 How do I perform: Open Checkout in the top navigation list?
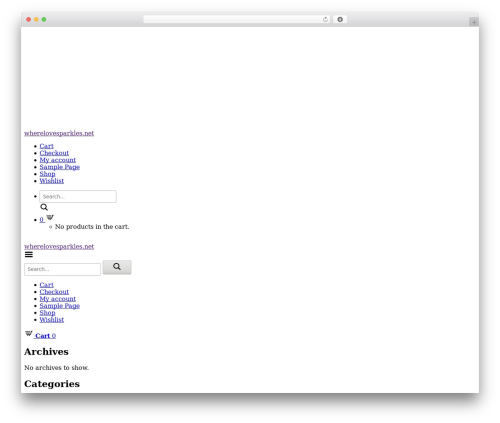point(54,153)
